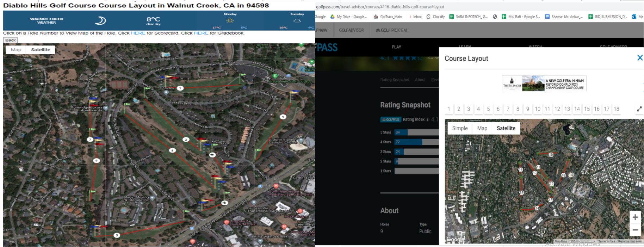Open the Biltmore golf course ad banner

pos(544,84)
